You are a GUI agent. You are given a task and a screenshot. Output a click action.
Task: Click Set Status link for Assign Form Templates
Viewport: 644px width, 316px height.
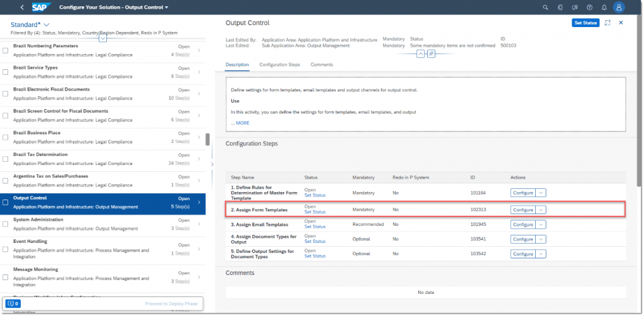click(314, 212)
